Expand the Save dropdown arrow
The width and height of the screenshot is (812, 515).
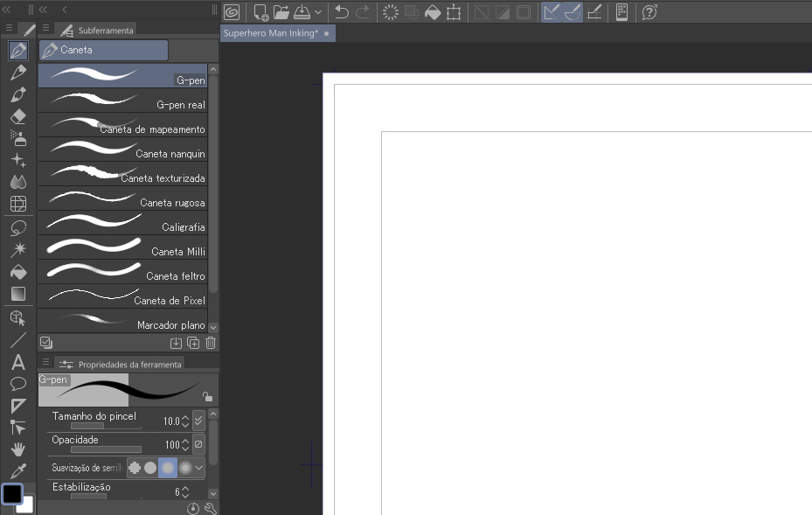coord(317,13)
